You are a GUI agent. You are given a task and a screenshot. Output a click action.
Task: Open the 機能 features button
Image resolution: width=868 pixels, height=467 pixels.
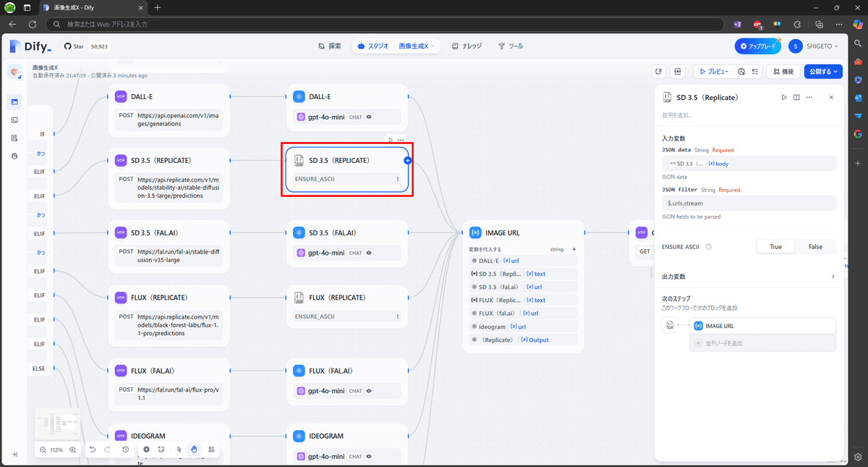(x=783, y=72)
